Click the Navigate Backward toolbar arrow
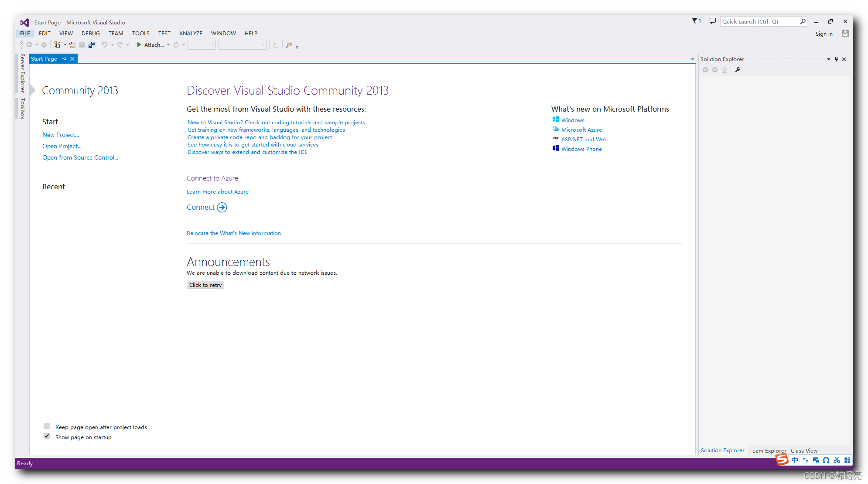Viewport: 868px width, 484px height. [29, 45]
